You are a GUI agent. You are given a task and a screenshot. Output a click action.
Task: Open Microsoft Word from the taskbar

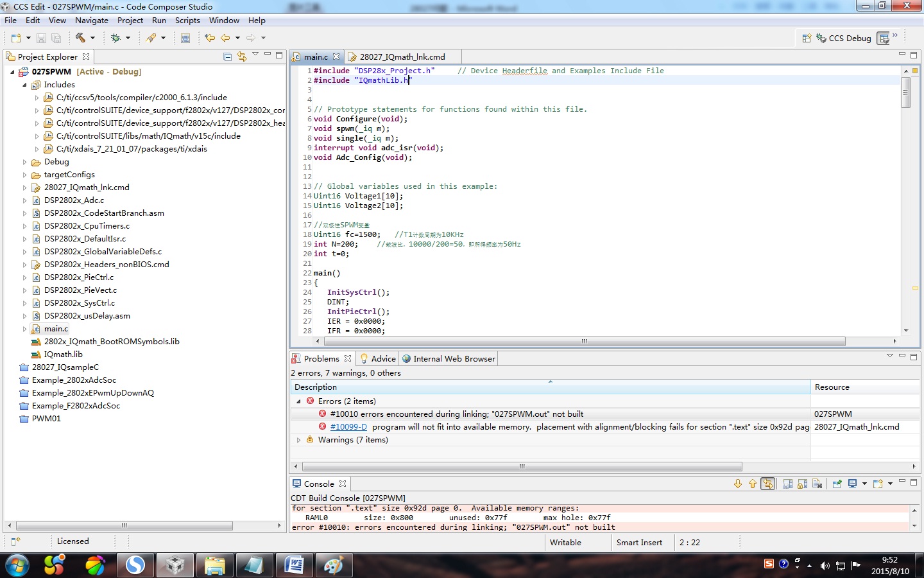(x=294, y=565)
